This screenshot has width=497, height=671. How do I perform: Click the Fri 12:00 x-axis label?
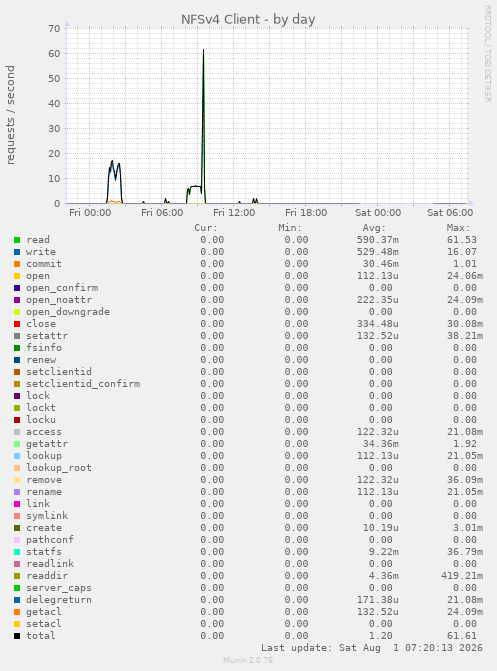[x=234, y=213]
